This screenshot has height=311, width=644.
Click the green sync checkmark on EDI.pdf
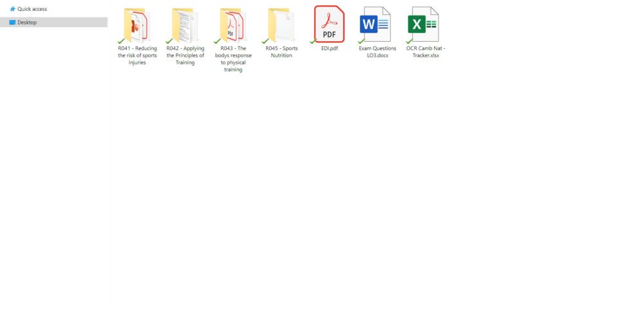click(x=313, y=41)
